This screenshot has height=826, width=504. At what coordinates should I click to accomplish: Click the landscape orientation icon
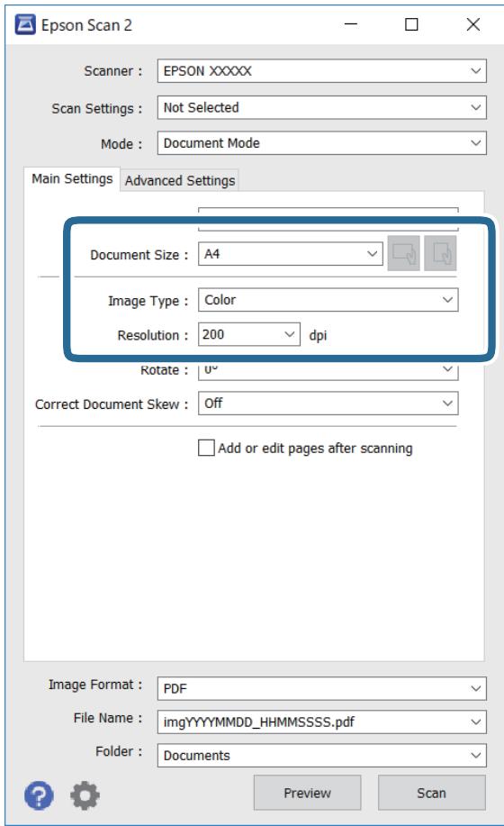coord(403,253)
